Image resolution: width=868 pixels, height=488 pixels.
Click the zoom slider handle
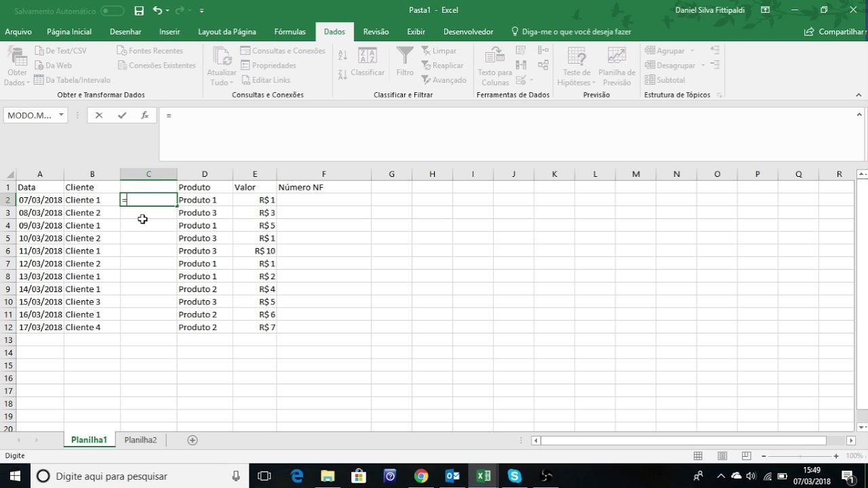coord(800,456)
